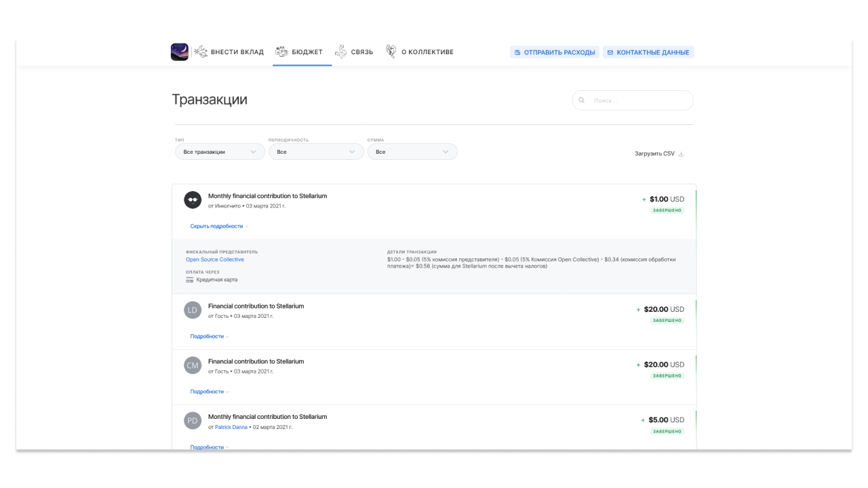Open the Open Source Collective link
Image resolution: width=868 pixels, height=488 pixels.
[215, 260]
